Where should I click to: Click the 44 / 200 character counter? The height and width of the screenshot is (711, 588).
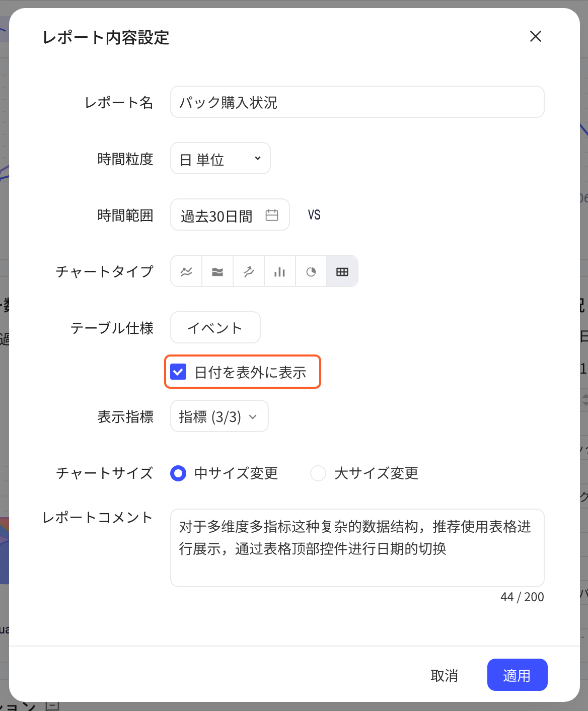tap(522, 597)
